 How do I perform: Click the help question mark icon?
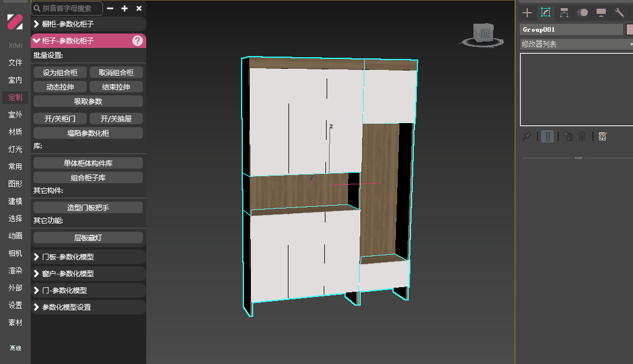138,40
